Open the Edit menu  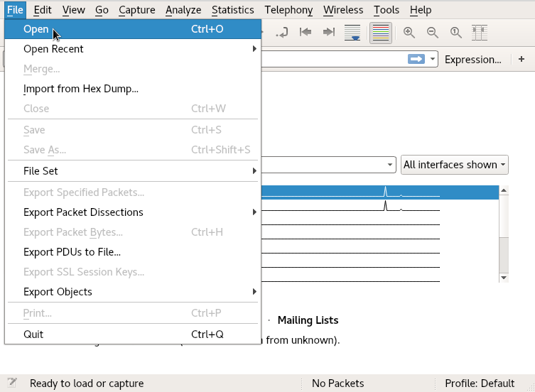[x=43, y=10]
